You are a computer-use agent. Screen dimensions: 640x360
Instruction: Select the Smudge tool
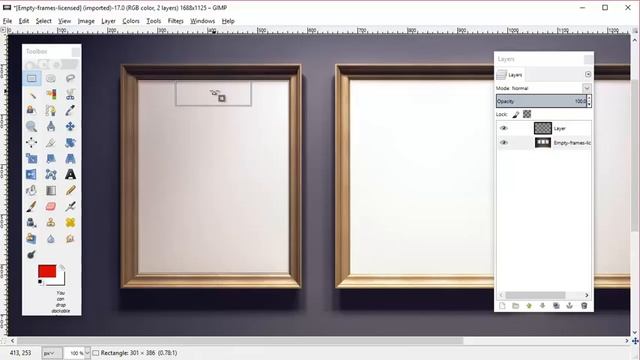[x=70, y=238]
